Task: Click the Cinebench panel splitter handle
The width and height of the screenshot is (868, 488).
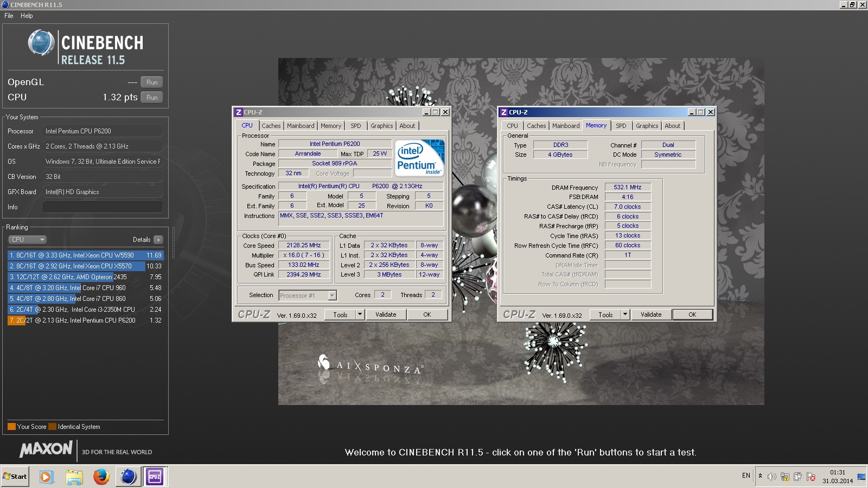Action: tap(173, 243)
